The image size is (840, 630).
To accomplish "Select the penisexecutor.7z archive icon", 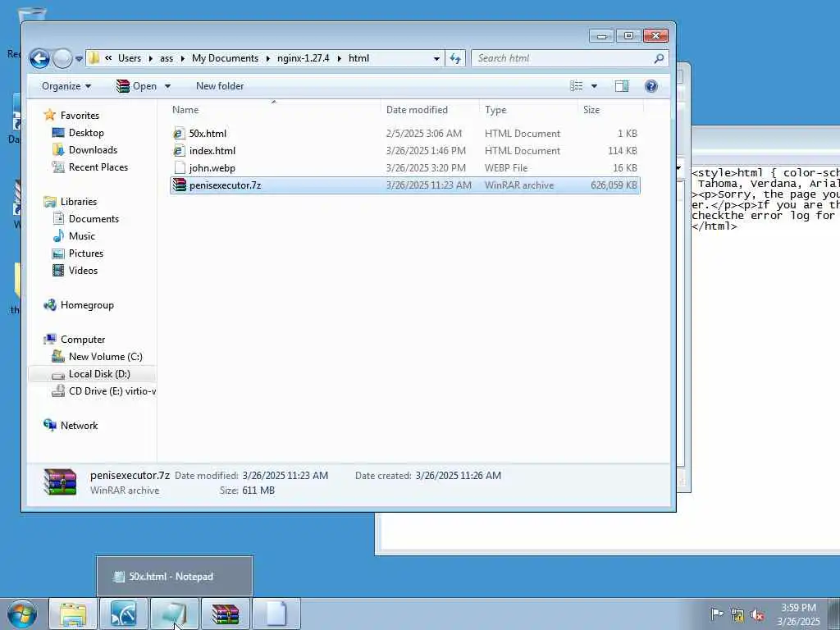I will pos(179,185).
